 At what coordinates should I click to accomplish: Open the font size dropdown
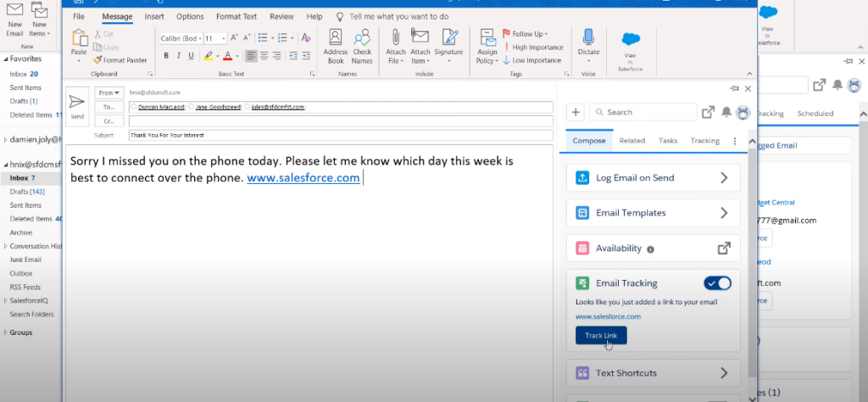(x=223, y=38)
